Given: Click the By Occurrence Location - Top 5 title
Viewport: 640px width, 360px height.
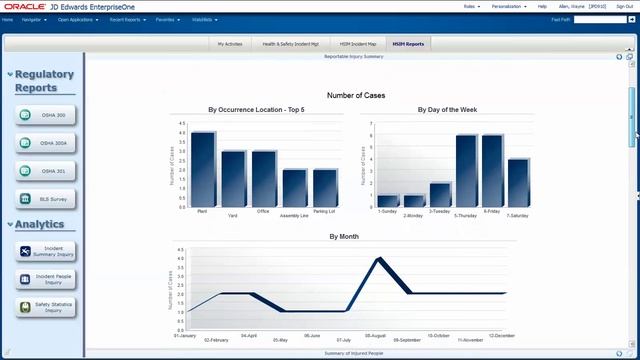Looking at the screenshot, I should (x=256, y=110).
